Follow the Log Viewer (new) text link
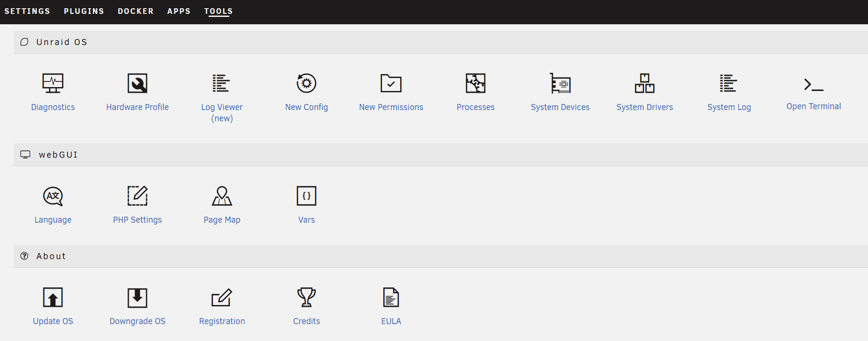 tap(222, 113)
